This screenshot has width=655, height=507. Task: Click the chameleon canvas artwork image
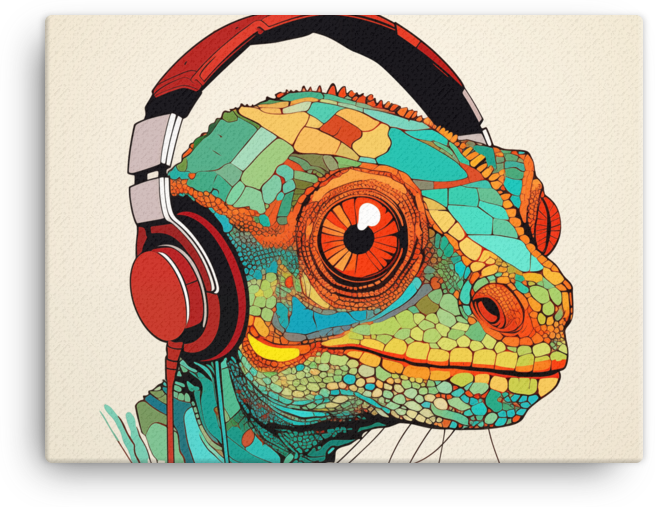(x=344, y=239)
